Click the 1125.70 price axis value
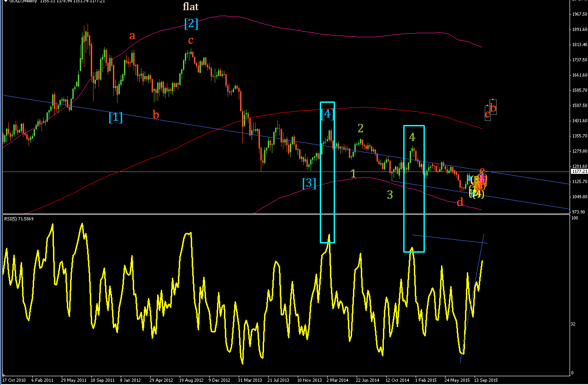 tap(579, 182)
